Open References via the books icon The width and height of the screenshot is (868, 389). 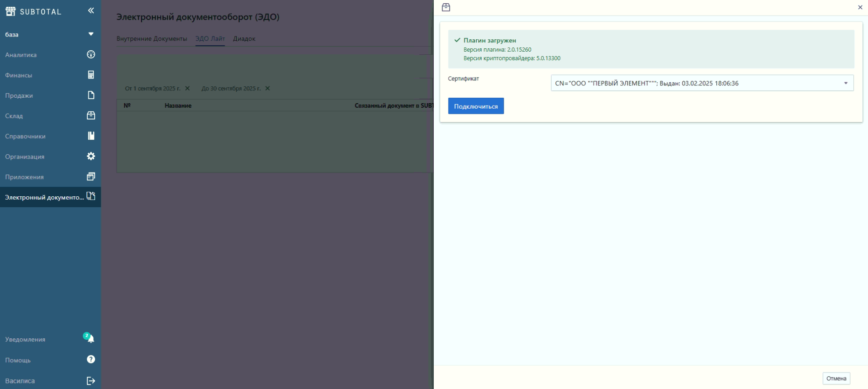coord(91,136)
